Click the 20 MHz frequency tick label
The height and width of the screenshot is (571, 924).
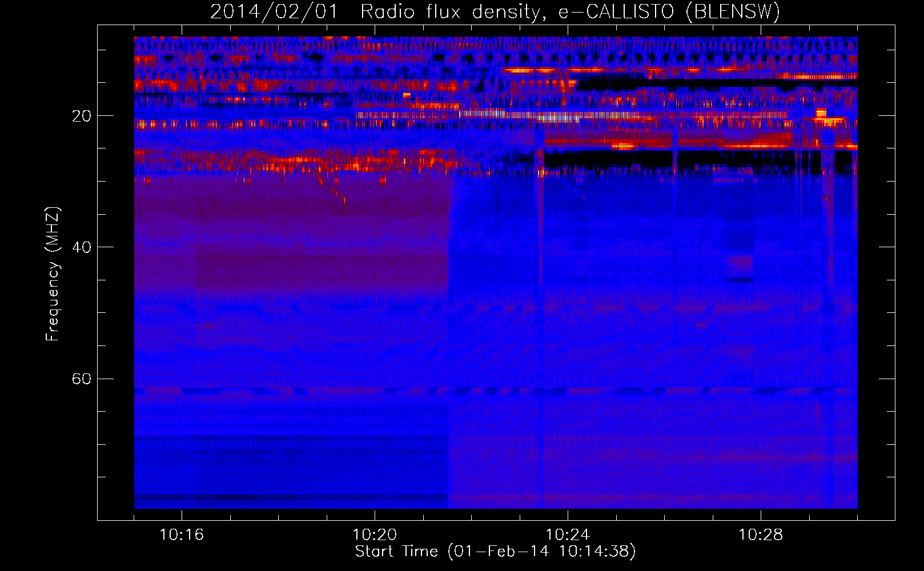(x=82, y=116)
